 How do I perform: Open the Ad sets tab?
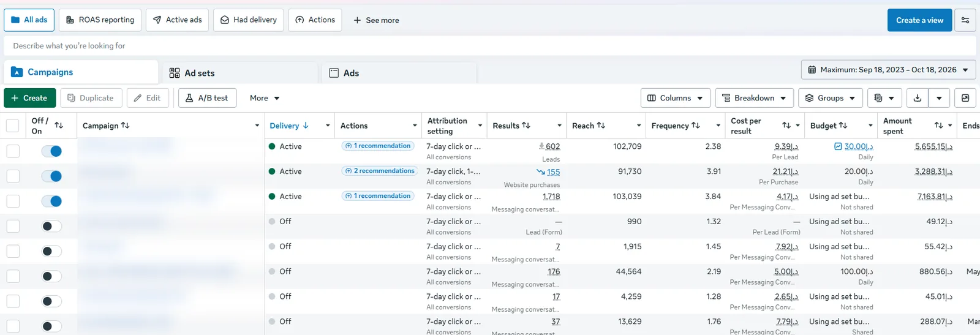click(239, 73)
